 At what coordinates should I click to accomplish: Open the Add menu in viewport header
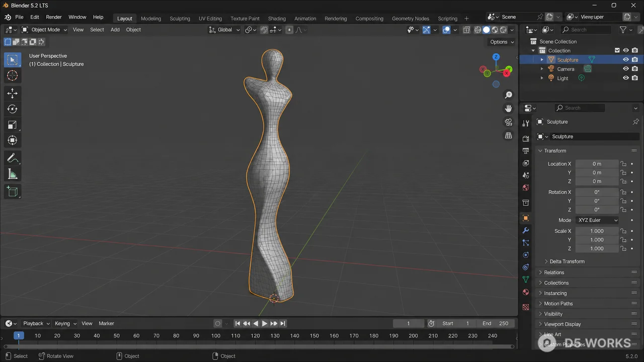click(x=115, y=30)
